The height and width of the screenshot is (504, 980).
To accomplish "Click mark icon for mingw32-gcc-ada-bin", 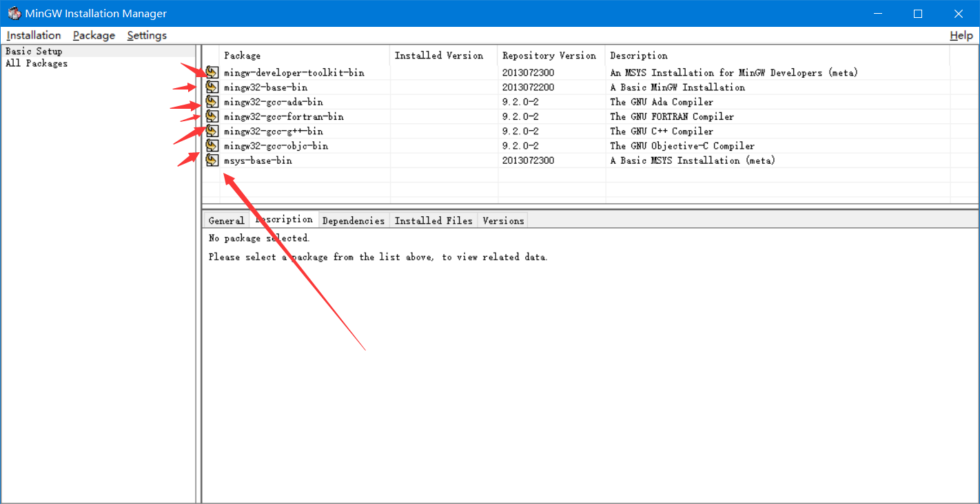I will [x=212, y=102].
